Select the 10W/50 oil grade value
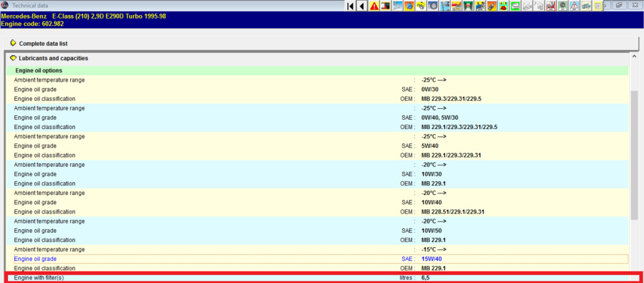Image resolution: width=644 pixels, height=283 pixels. coord(431,231)
